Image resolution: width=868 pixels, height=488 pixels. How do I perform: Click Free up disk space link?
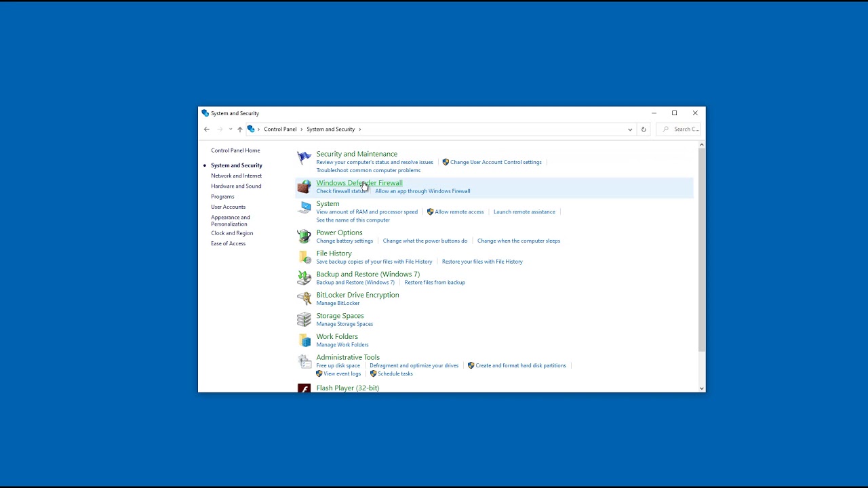point(338,365)
